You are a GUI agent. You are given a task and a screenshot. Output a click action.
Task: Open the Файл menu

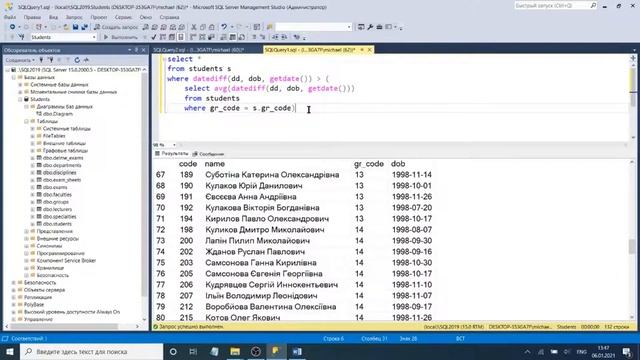(10, 17)
